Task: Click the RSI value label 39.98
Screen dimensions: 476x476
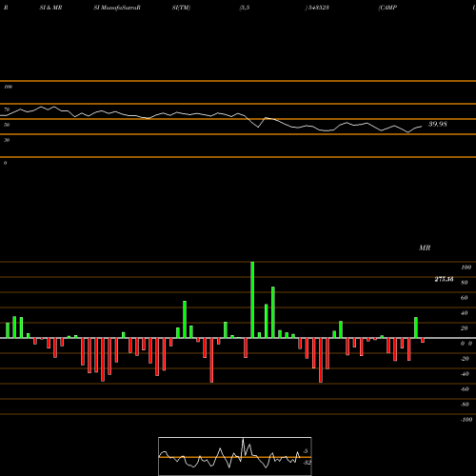Action: click(438, 124)
